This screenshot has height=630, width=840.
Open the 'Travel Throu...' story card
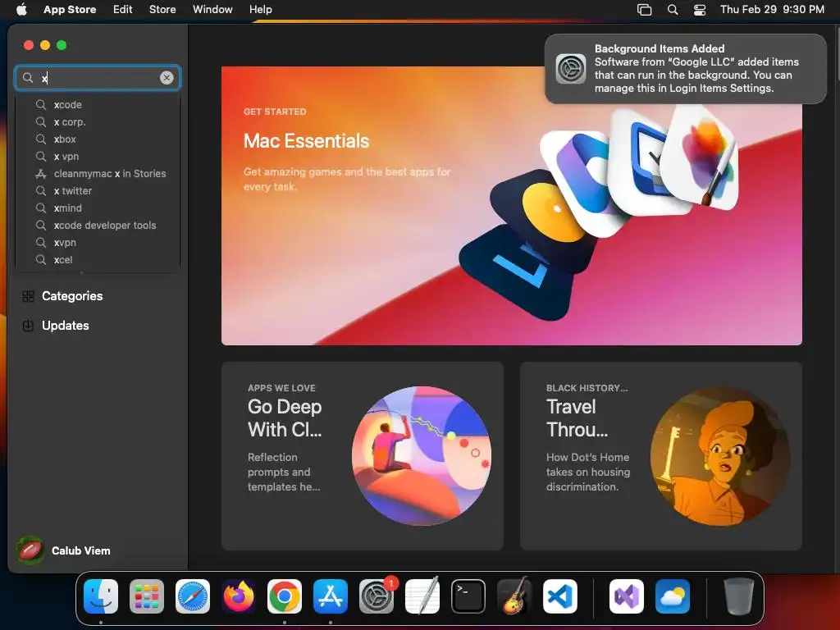[661, 456]
